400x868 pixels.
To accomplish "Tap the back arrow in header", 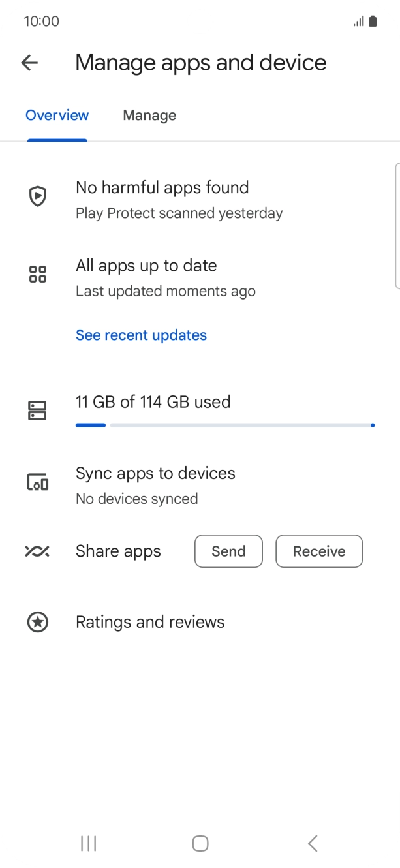I will point(29,63).
